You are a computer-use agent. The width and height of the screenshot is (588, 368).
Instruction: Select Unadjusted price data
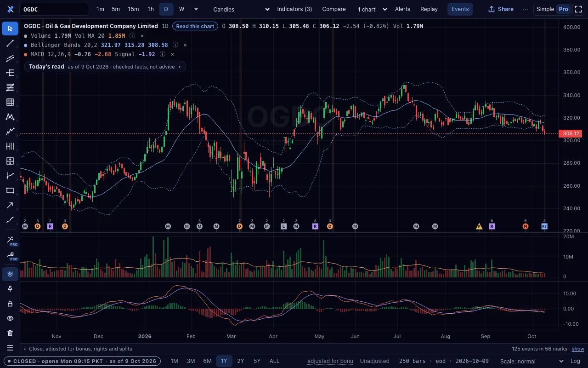point(374,361)
